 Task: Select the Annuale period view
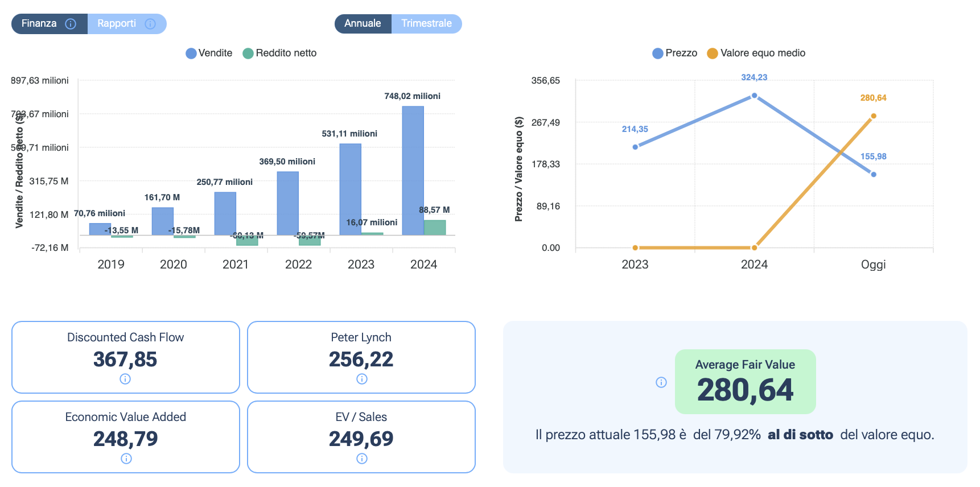[363, 24]
